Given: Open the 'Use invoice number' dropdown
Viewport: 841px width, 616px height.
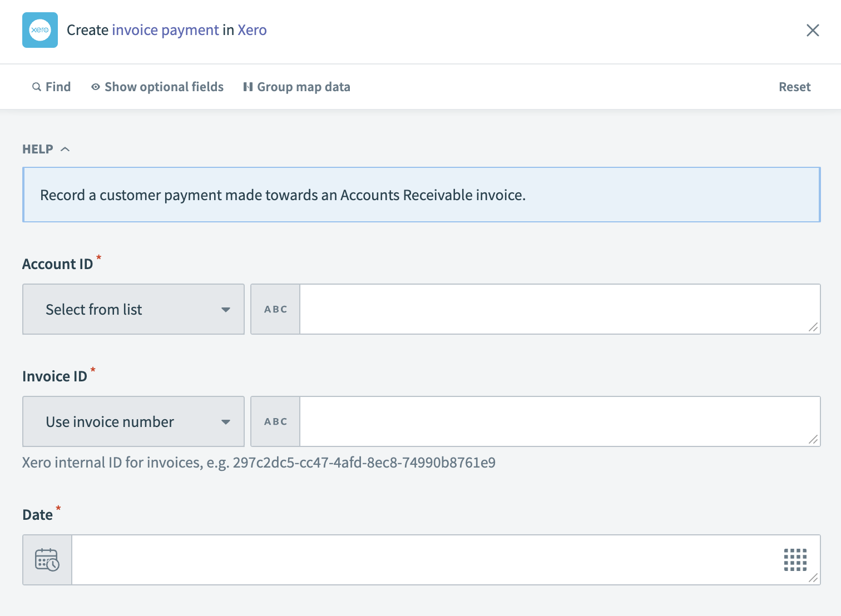Looking at the screenshot, I should pos(133,421).
